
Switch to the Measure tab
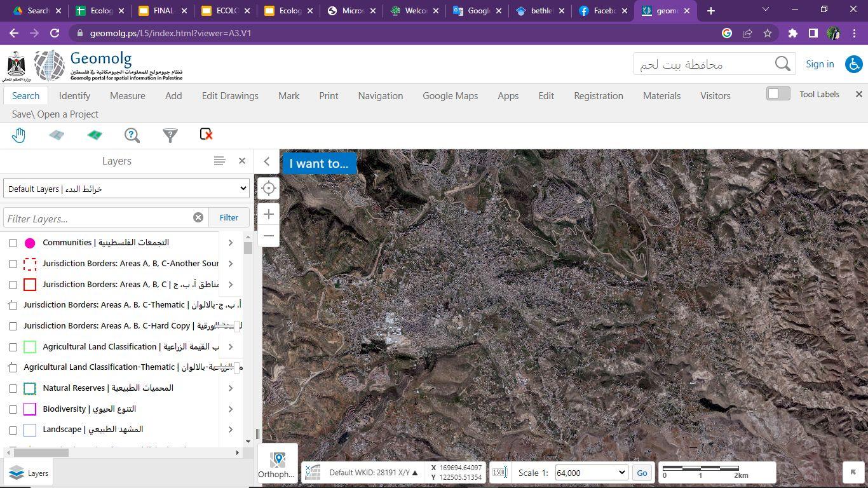tap(128, 96)
